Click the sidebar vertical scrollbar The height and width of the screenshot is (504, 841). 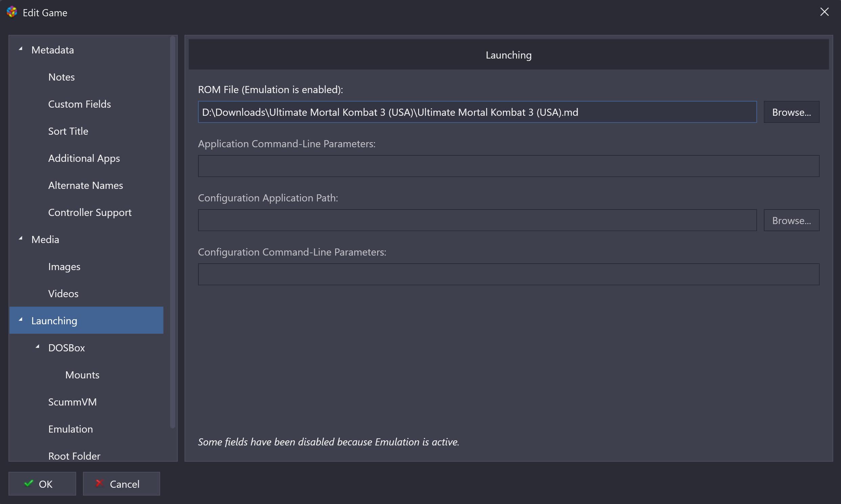[x=173, y=232]
